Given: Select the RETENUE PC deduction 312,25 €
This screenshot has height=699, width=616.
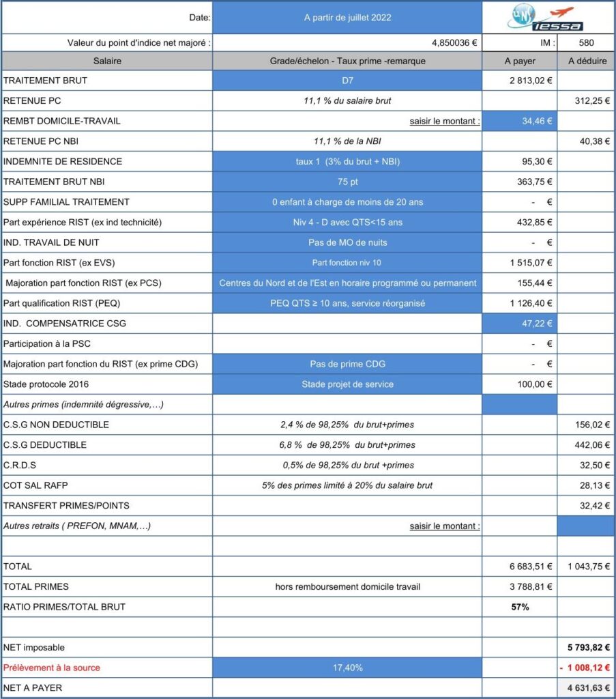Looking at the screenshot, I should (x=592, y=101).
